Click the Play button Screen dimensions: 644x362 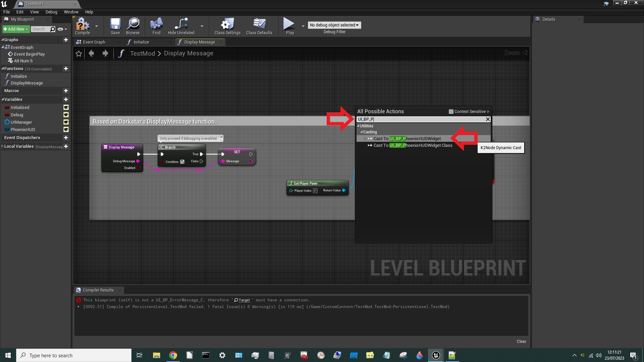[289, 26]
